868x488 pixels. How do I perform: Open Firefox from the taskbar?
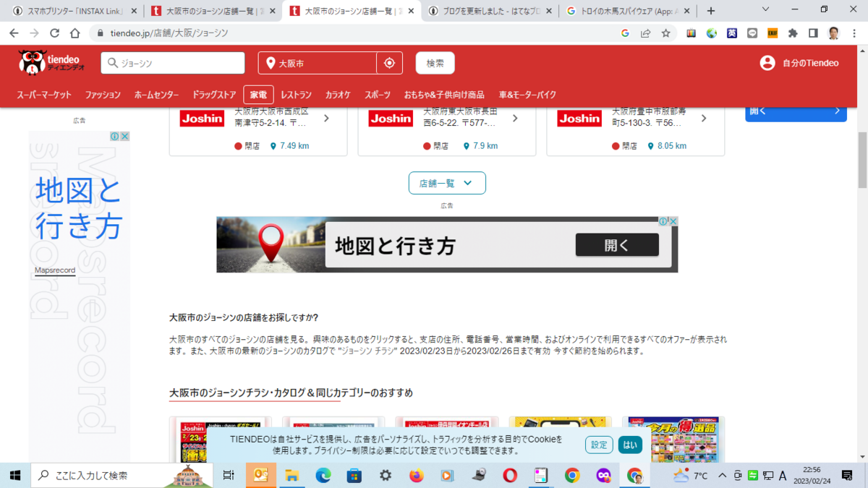(x=416, y=475)
